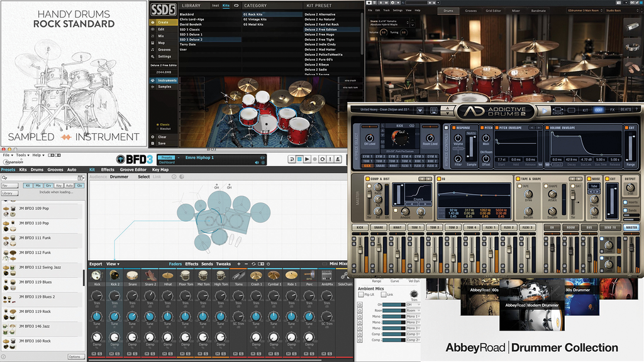Toggle Flip LR in the Ambient Mics panel
644x362 pixels.
pyautogui.click(x=361, y=294)
